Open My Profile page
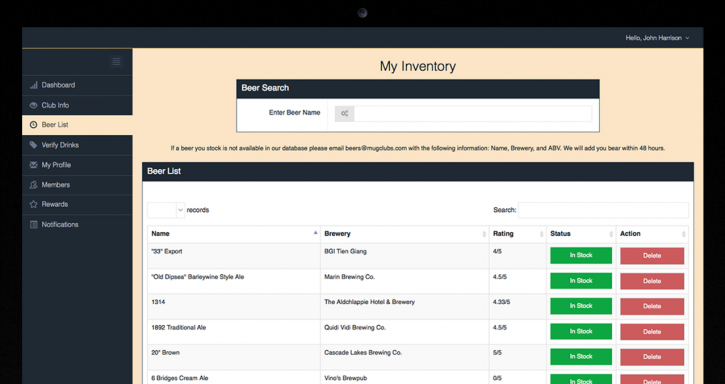Screen dimensions: 725x384 point(77,165)
